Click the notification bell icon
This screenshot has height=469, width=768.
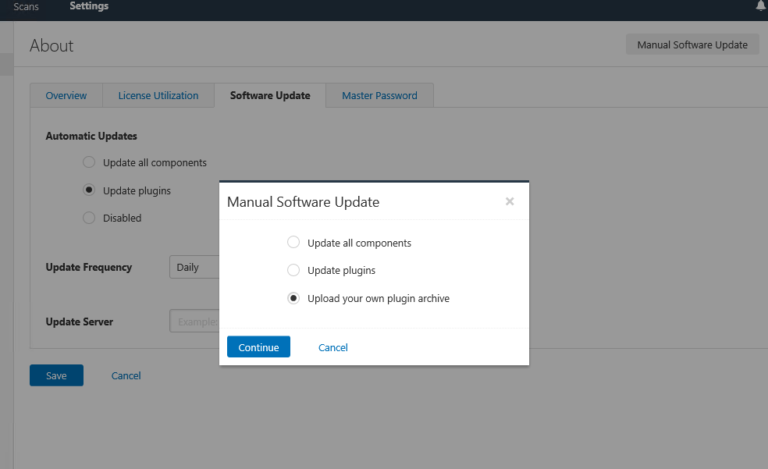(x=760, y=6)
